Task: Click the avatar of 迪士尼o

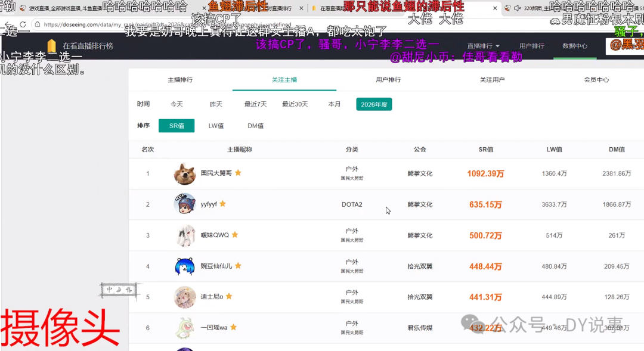Action: click(x=185, y=297)
